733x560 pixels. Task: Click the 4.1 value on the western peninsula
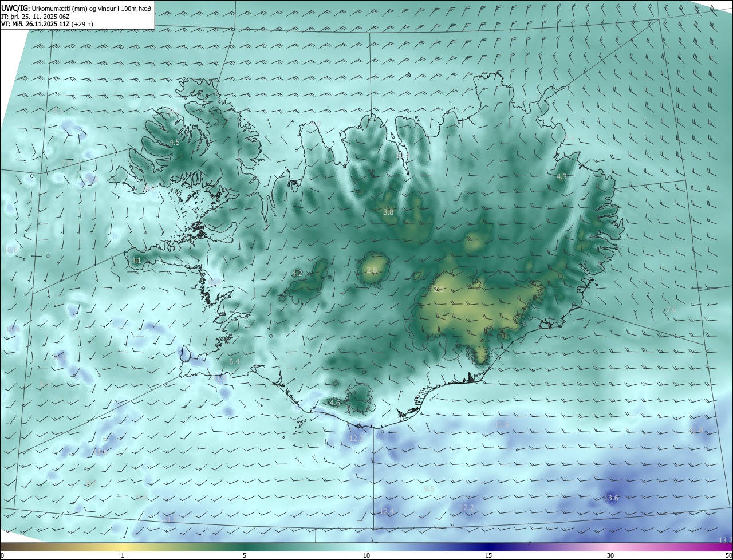coord(136,260)
